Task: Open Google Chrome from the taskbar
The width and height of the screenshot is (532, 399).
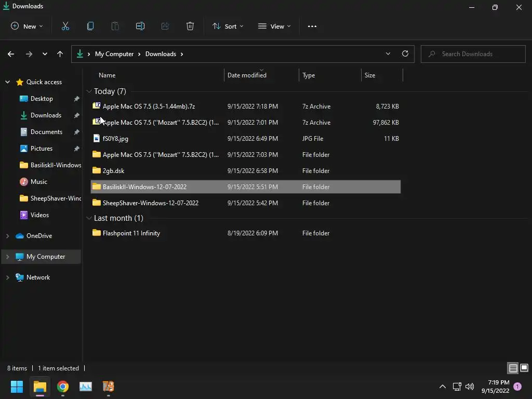Action: 63,387
